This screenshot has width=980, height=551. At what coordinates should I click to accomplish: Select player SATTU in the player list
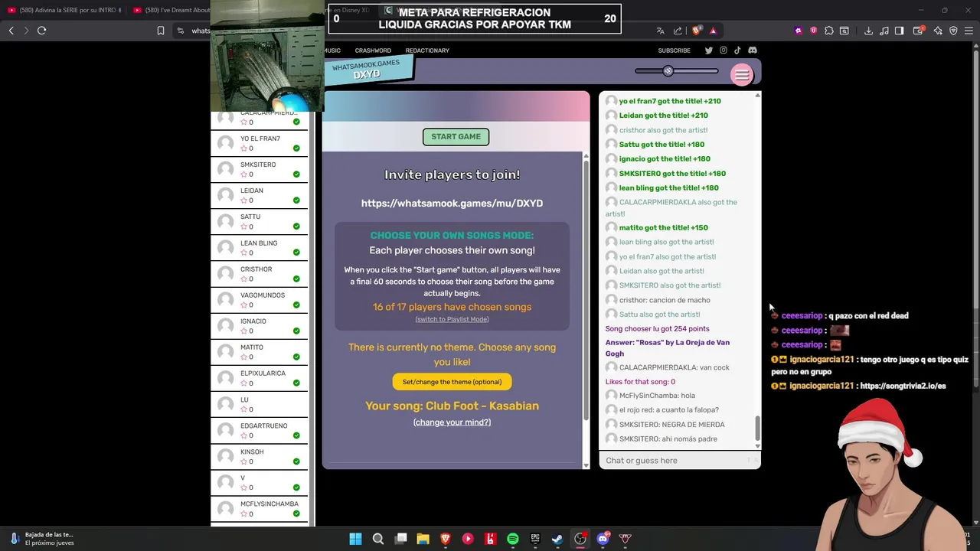pos(260,221)
